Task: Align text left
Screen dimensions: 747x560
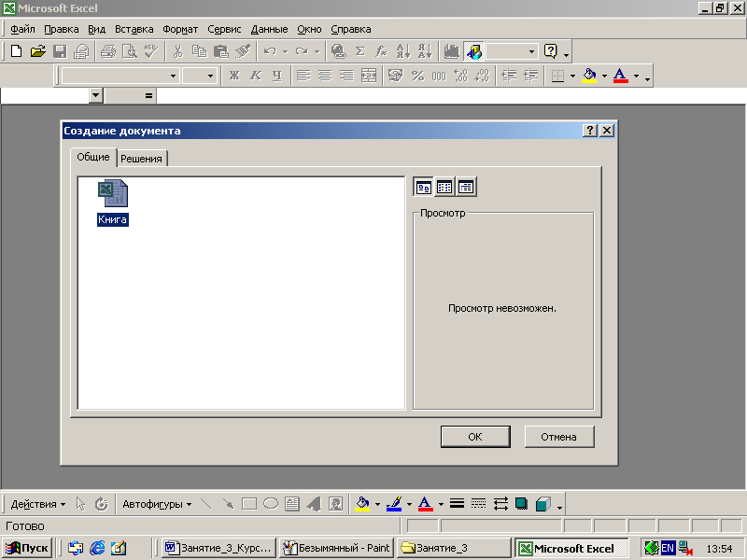Action: click(303, 76)
